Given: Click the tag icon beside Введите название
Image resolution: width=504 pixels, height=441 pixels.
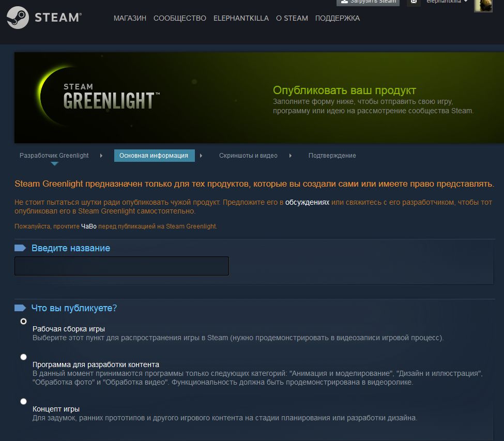Looking at the screenshot, I should point(20,248).
